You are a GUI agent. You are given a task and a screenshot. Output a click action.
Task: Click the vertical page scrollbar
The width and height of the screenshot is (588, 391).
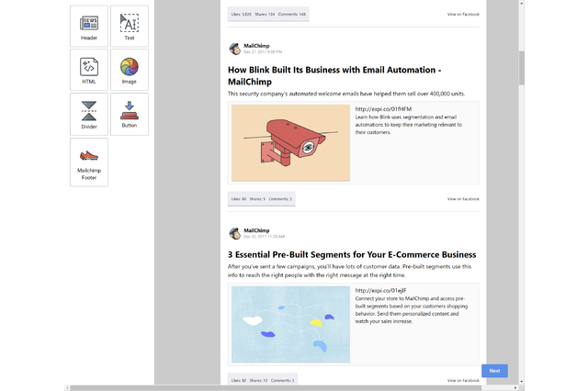(x=522, y=68)
